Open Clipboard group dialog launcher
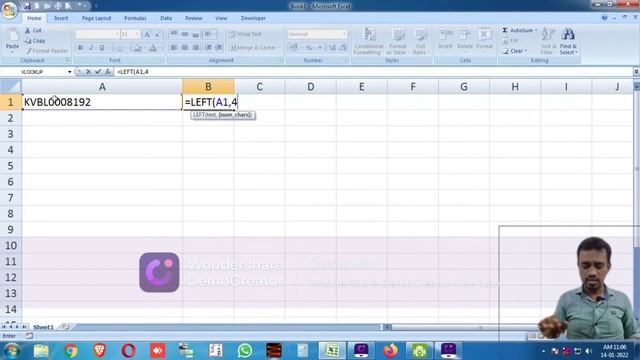Viewport: 640px width, 360px height. (67, 60)
